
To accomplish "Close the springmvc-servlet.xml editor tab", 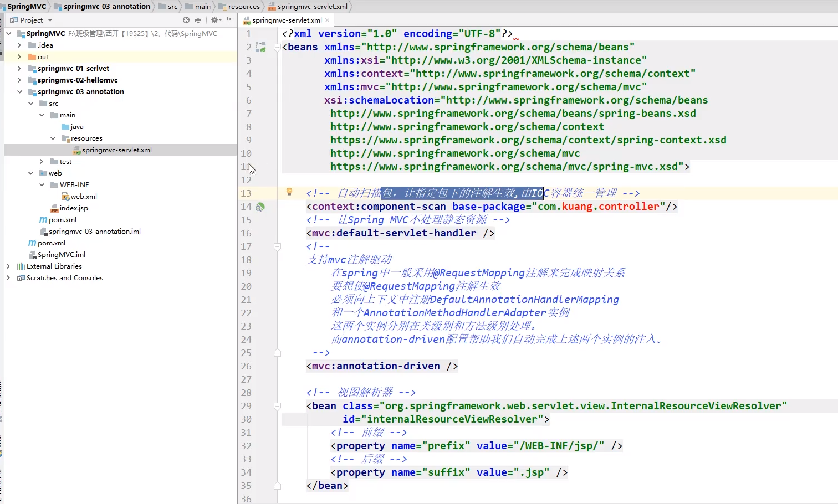I will click(328, 20).
